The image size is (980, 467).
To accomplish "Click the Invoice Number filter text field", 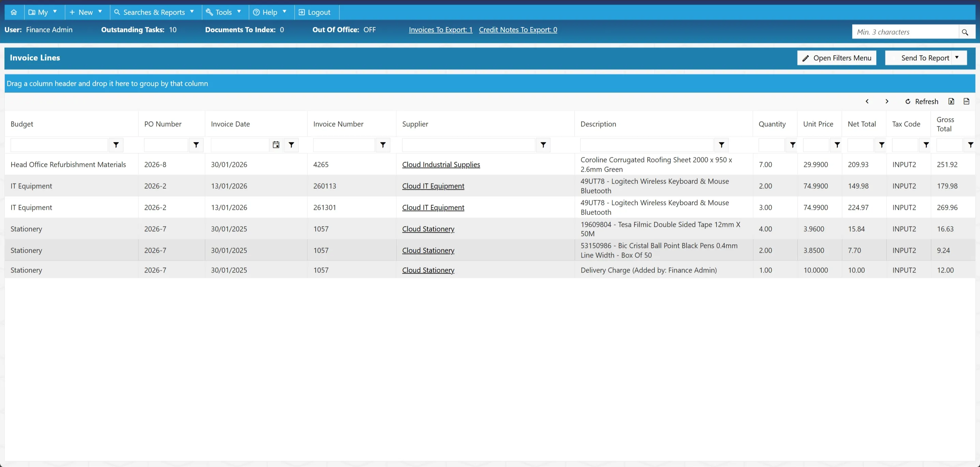I will point(344,145).
